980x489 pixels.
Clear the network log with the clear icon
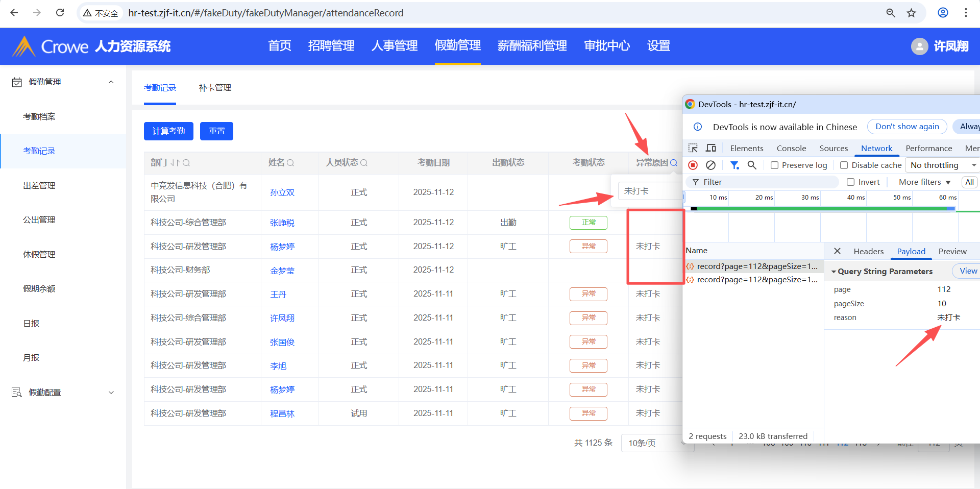point(710,165)
